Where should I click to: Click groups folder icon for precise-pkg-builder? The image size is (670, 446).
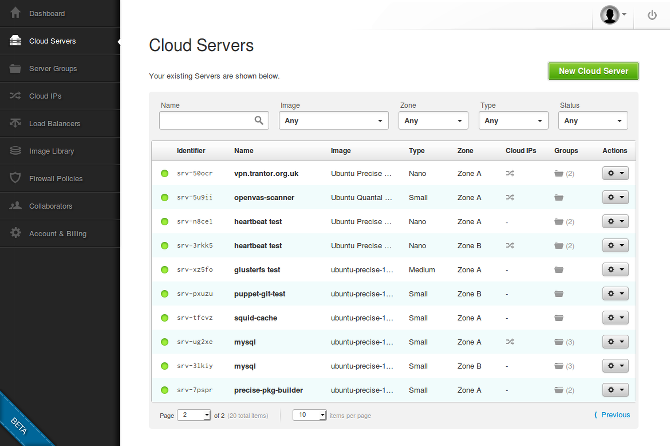tap(558, 390)
